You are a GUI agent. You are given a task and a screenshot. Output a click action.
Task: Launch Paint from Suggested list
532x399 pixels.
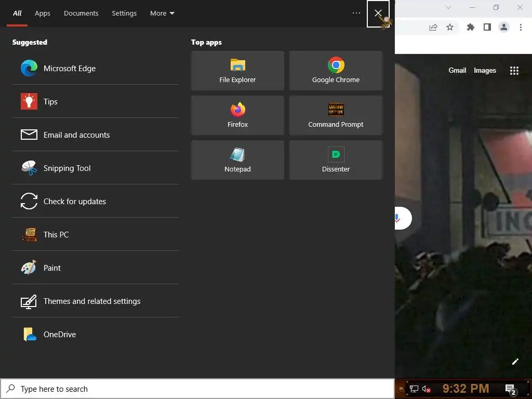click(x=96, y=268)
